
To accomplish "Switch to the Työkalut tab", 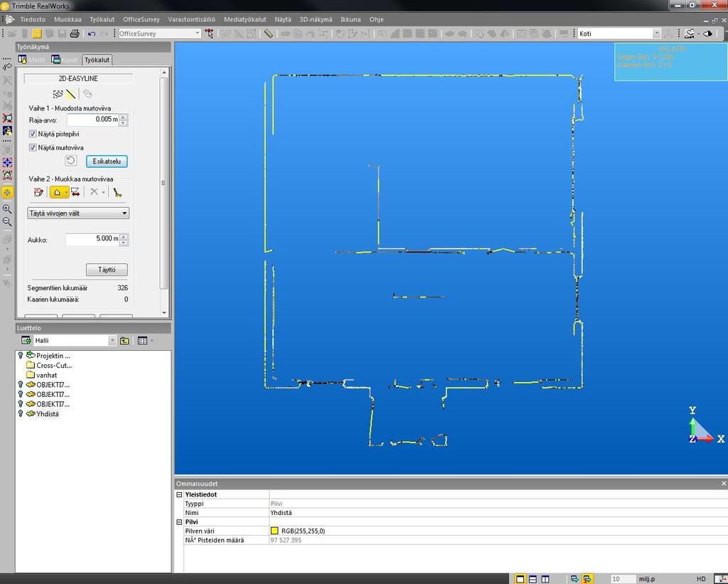I will click(97, 60).
